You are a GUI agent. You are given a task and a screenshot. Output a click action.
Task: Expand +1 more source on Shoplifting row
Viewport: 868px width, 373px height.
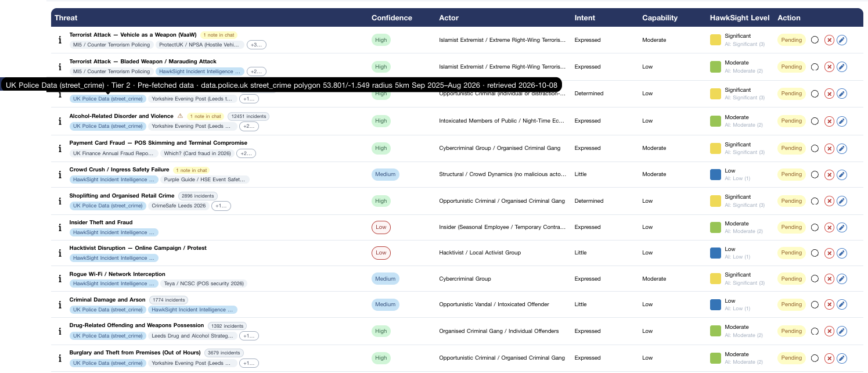221,206
